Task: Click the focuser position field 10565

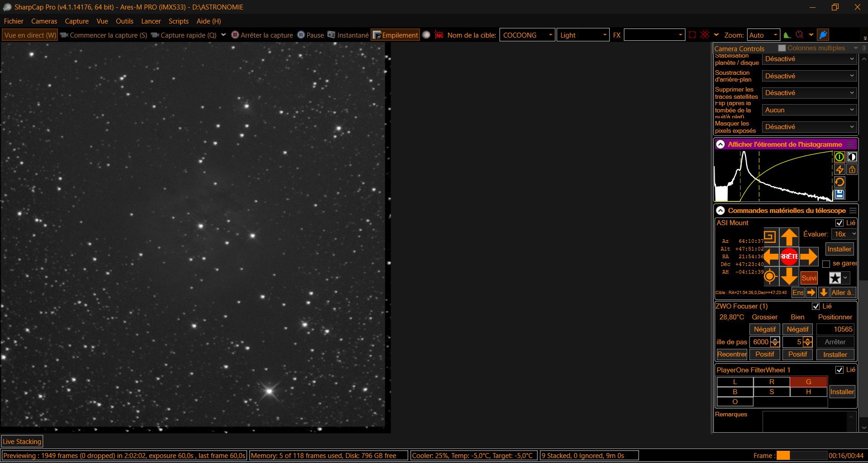Action: click(835, 329)
